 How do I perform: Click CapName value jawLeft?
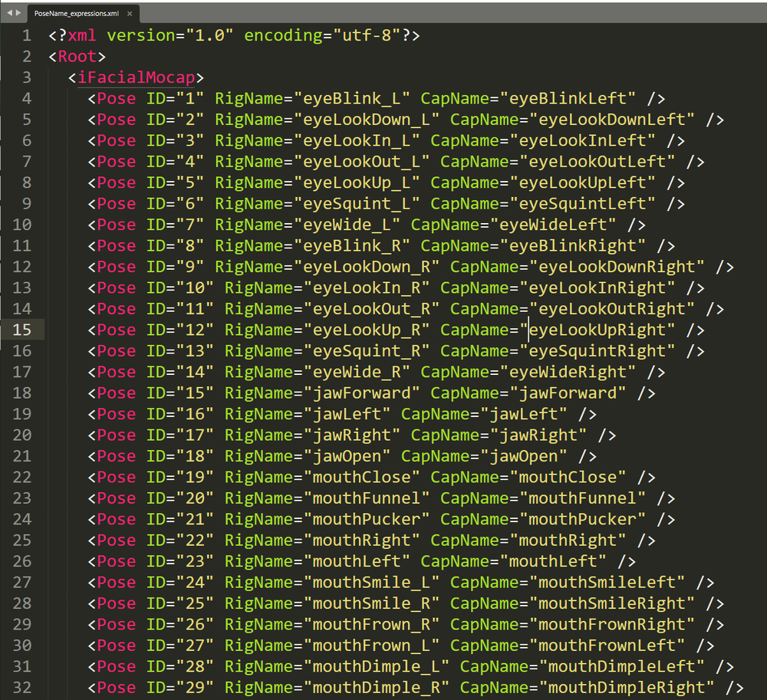(x=523, y=414)
